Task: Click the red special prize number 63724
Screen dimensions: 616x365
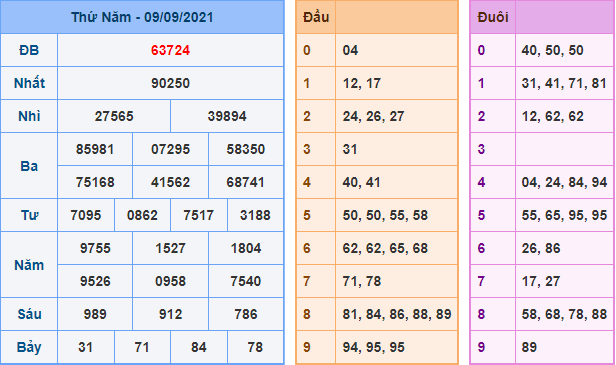Action: [170, 50]
